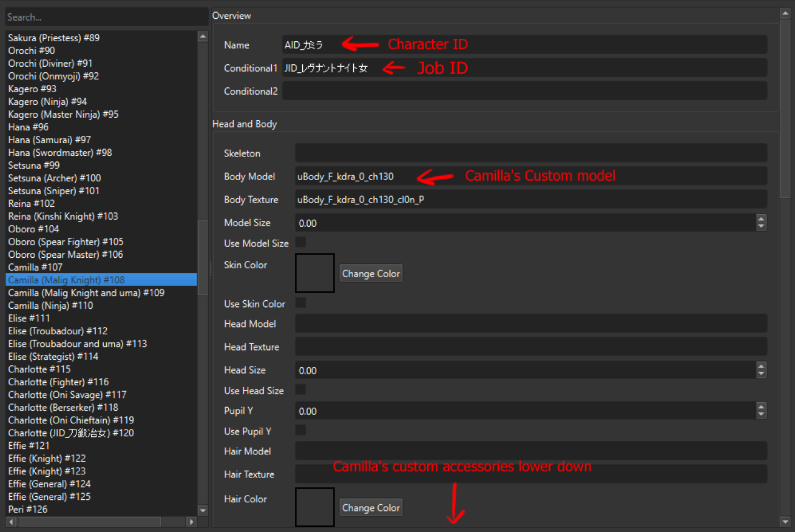Increase Pupil Y with the up arrow
Viewport: 795px width, 532px height.
click(762, 407)
